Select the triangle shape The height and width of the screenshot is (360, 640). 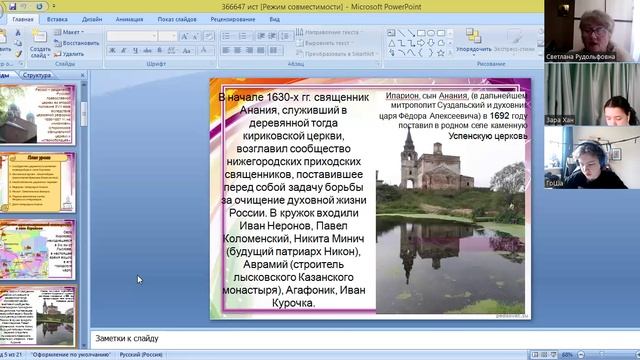click(x=391, y=43)
